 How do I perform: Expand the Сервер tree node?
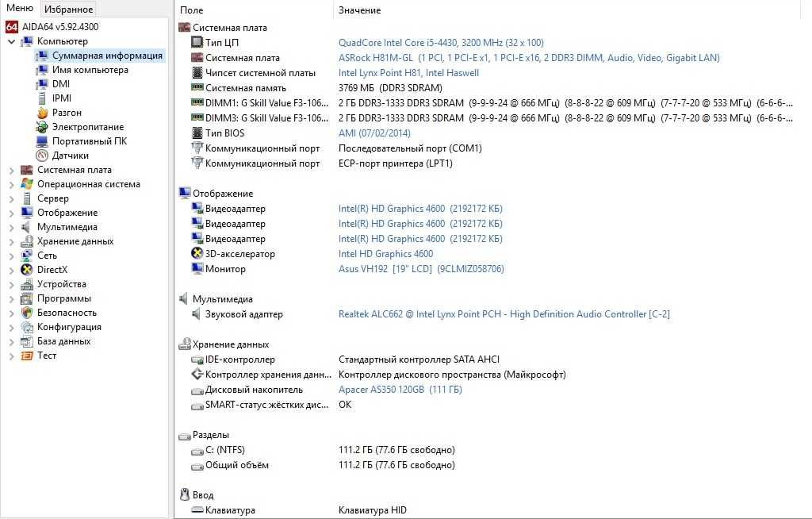click(11, 198)
